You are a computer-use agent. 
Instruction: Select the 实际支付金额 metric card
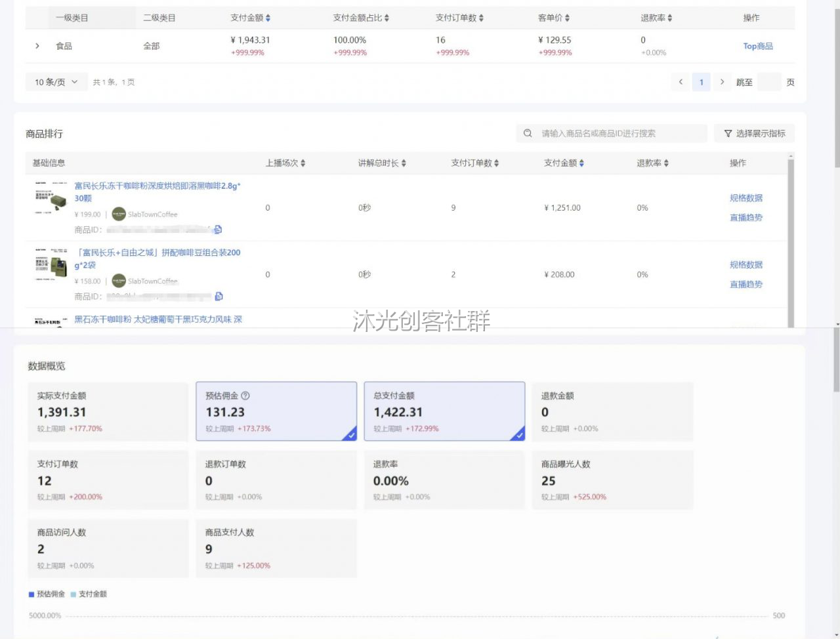[108, 412]
